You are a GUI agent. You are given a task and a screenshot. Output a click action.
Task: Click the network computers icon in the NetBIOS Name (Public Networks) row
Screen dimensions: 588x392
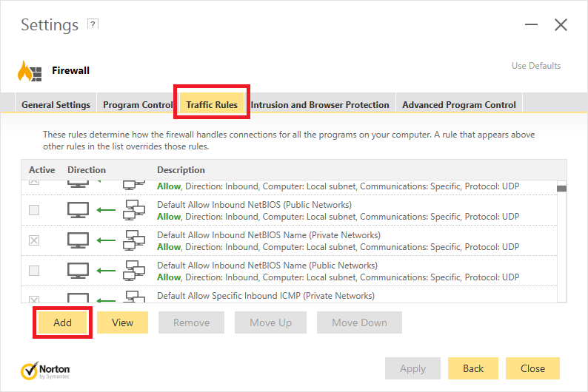(x=134, y=271)
